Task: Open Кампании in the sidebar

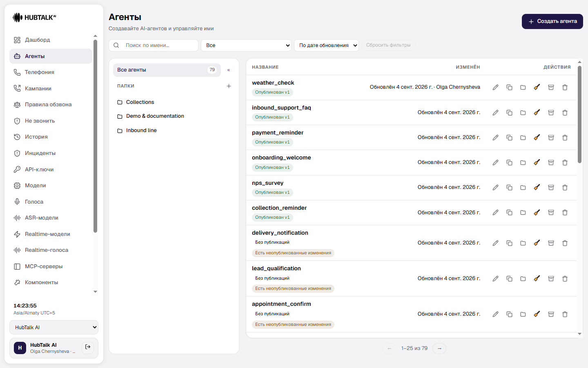Action: pyautogui.click(x=51, y=88)
